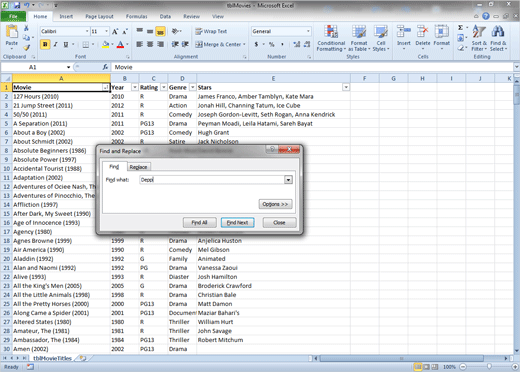The image size is (520, 372).
Task: Switch to the View ribbon tab
Action: tap(218, 16)
